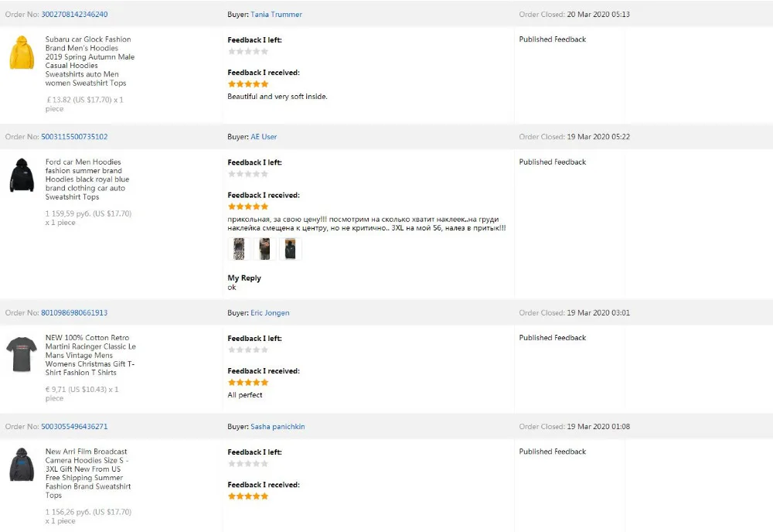Image resolution: width=773 pixels, height=532 pixels.
Task: Click the yellow Subaru hoodie thumbnail
Action: [x=22, y=52]
